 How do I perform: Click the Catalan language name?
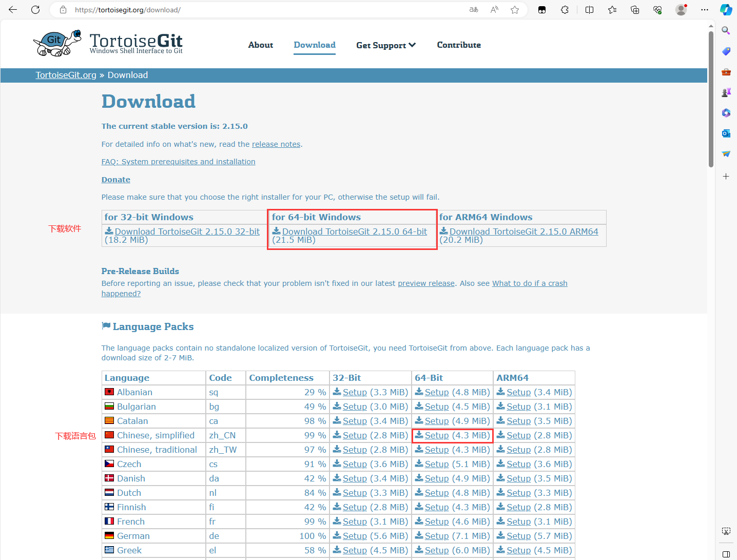pyautogui.click(x=132, y=421)
